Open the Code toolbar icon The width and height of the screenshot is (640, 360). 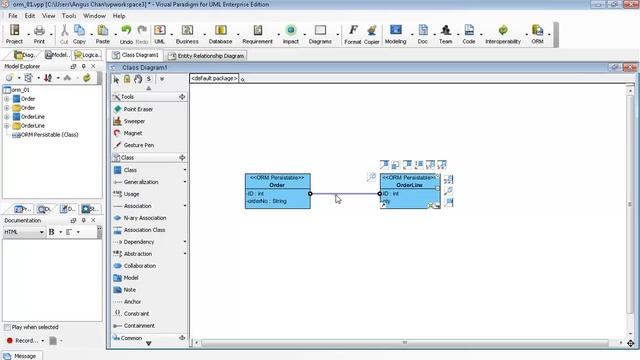point(469,34)
